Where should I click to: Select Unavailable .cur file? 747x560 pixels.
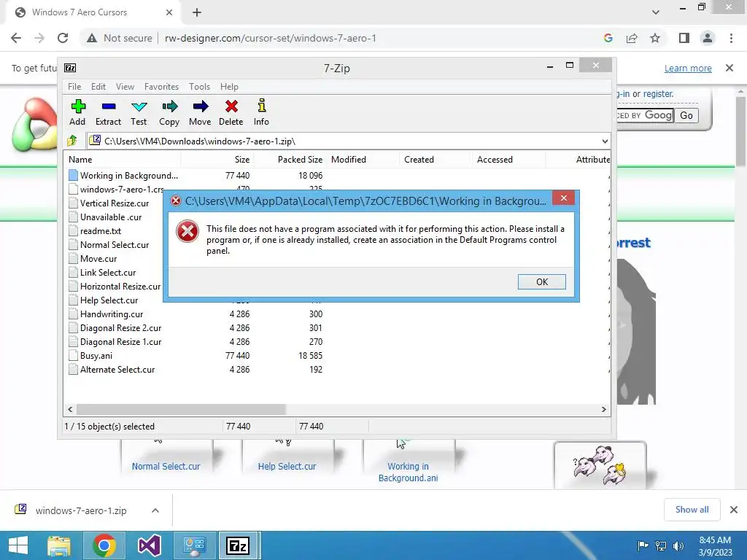(111, 217)
